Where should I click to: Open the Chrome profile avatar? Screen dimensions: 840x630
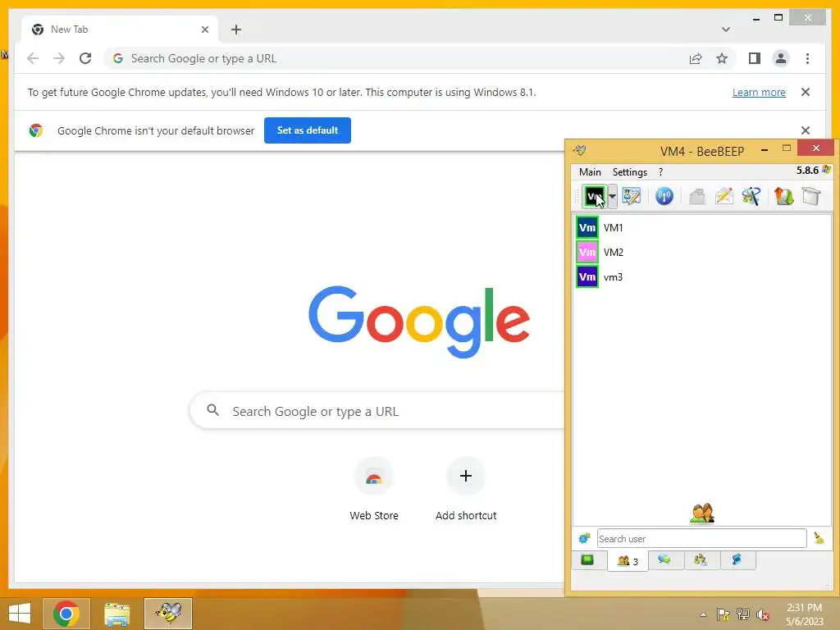point(781,58)
